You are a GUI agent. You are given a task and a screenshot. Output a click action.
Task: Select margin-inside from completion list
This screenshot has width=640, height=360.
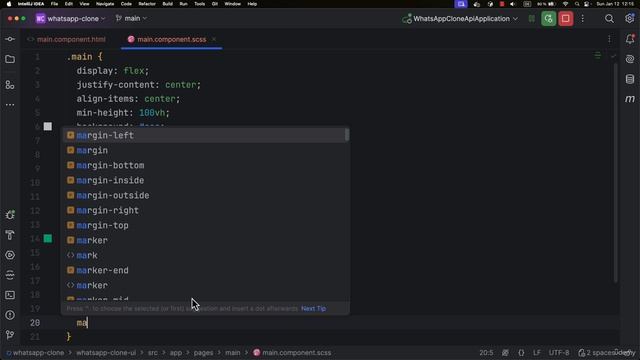[x=204, y=180]
